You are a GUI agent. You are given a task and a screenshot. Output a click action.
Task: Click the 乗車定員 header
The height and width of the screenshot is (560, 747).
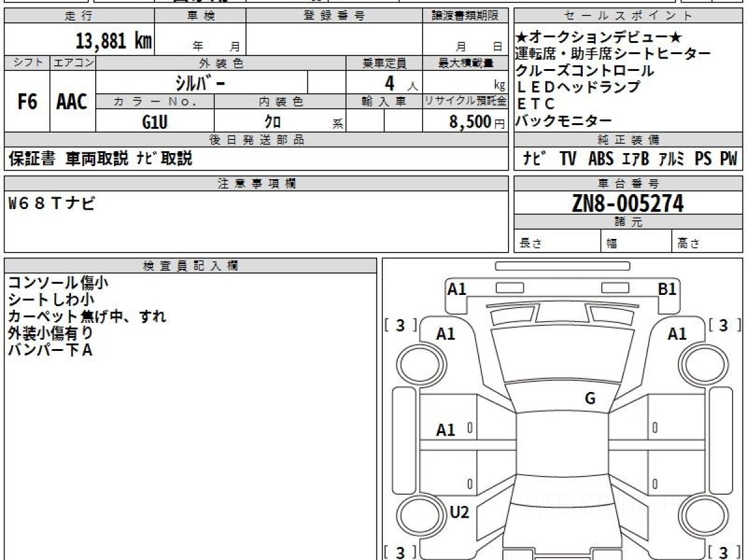[x=384, y=63]
